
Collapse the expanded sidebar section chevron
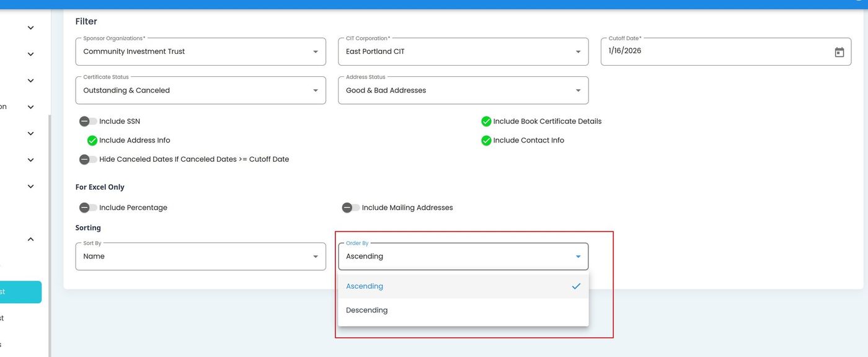click(x=30, y=239)
